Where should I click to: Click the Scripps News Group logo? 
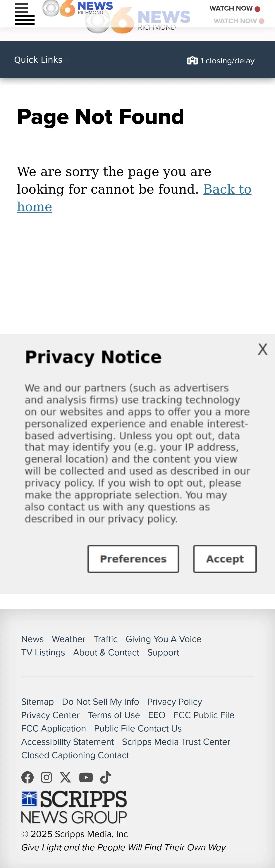pos(74,807)
